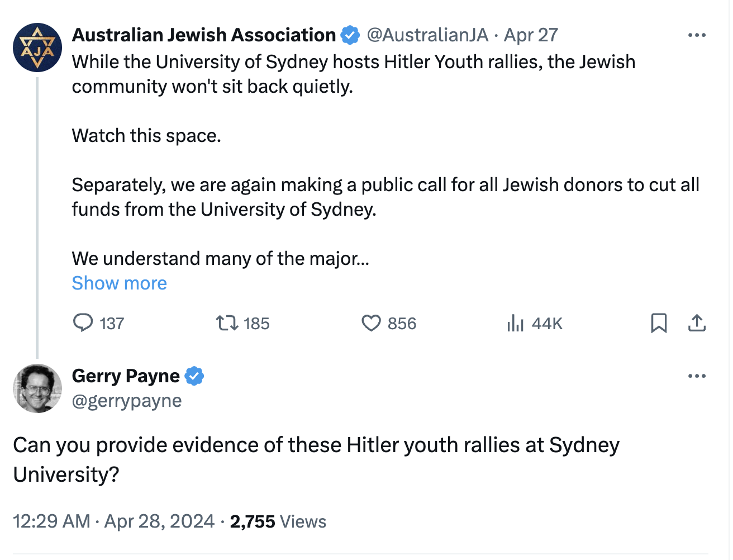Viewport: 733px width, 560px height.
Task: Click the Australian Jewish Association display name
Action: pos(204,35)
